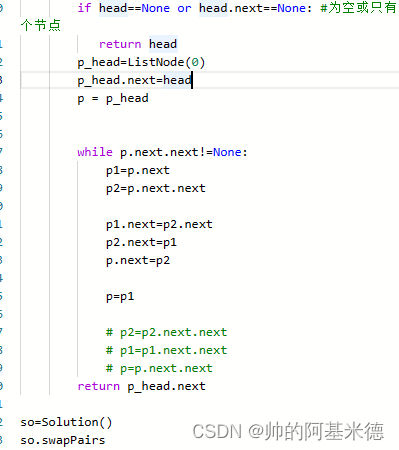The width and height of the screenshot is (399, 450).
Task: Click the 'return head' line
Action: (x=138, y=44)
